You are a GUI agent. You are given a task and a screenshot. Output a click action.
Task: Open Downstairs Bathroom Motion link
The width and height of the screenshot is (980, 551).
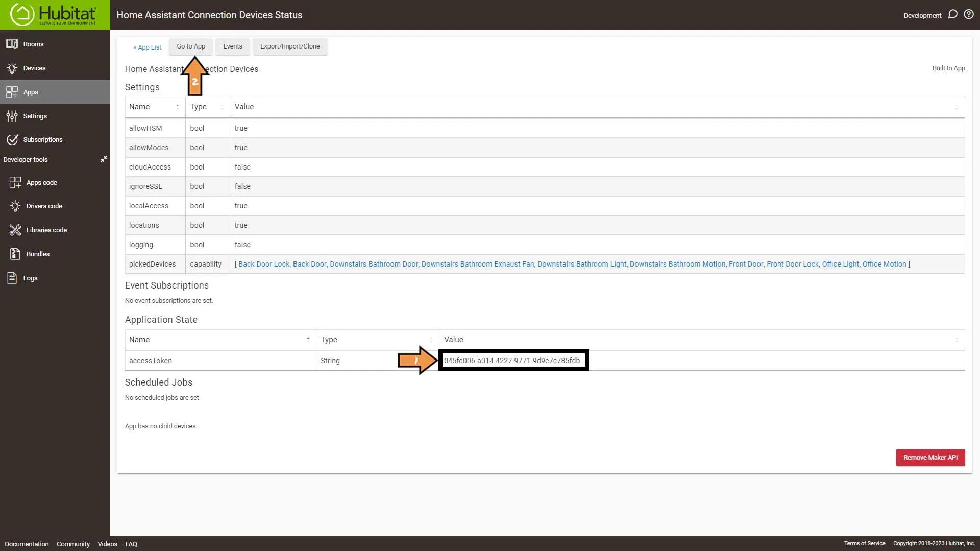[x=677, y=264]
